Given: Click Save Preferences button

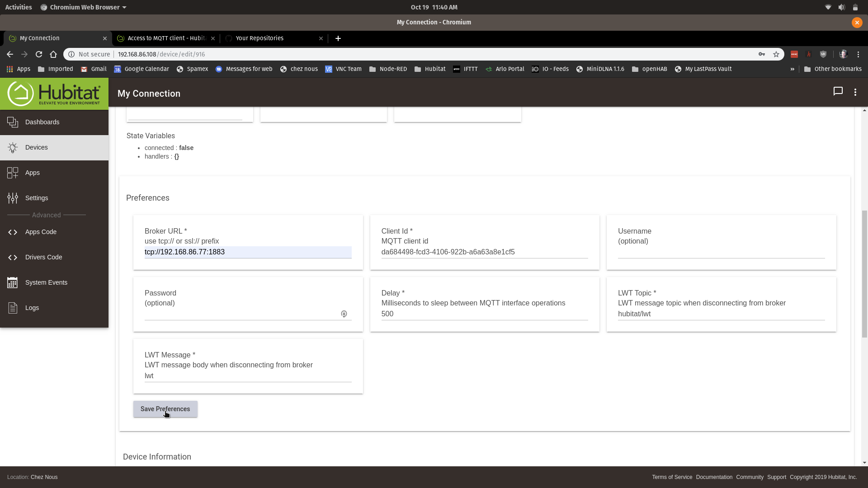Looking at the screenshot, I should tap(165, 409).
